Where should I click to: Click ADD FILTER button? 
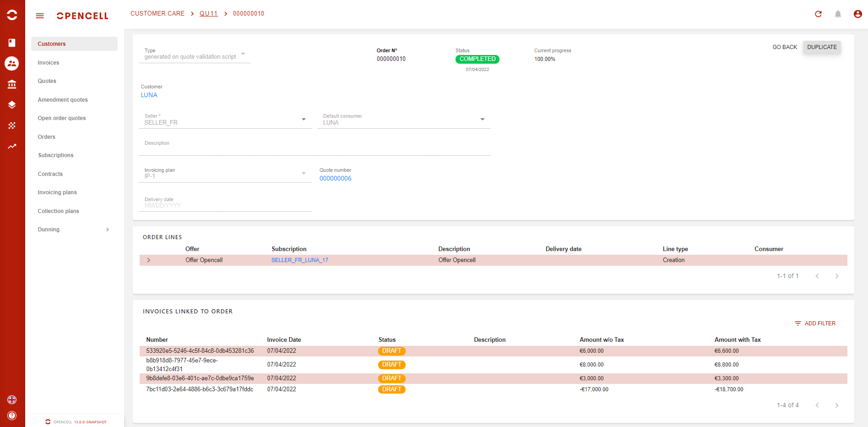click(x=815, y=323)
